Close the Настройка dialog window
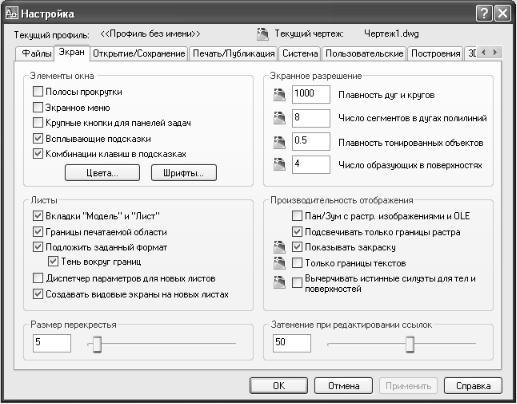 click(502, 14)
